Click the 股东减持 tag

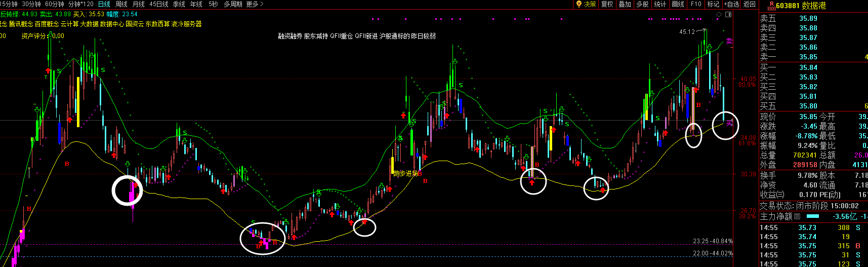[x=316, y=36]
